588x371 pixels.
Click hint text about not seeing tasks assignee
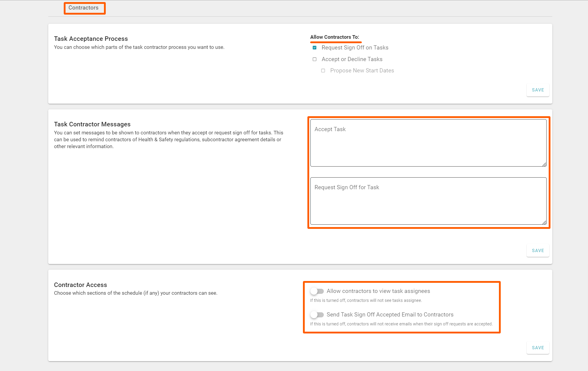[366, 300]
